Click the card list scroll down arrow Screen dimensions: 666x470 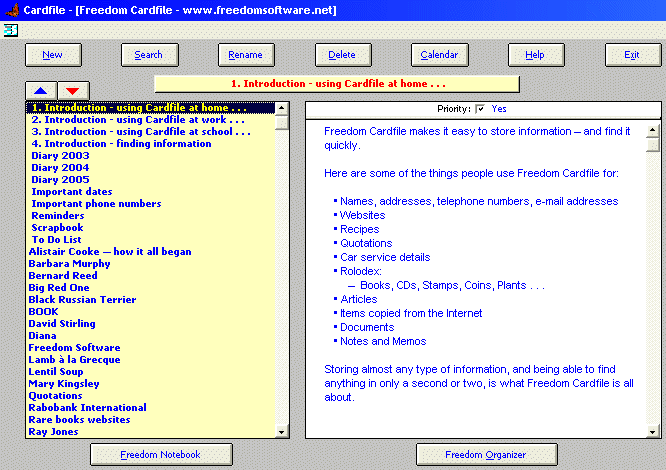point(282,432)
